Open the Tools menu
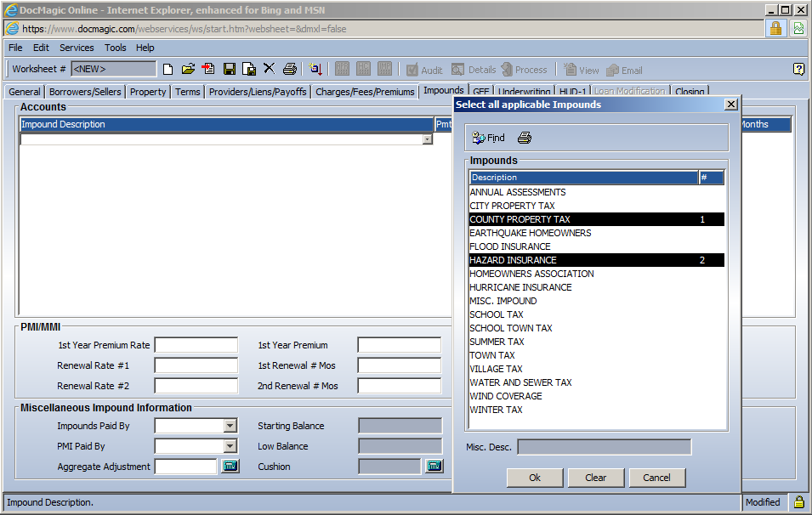The width and height of the screenshot is (812, 515). click(115, 48)
